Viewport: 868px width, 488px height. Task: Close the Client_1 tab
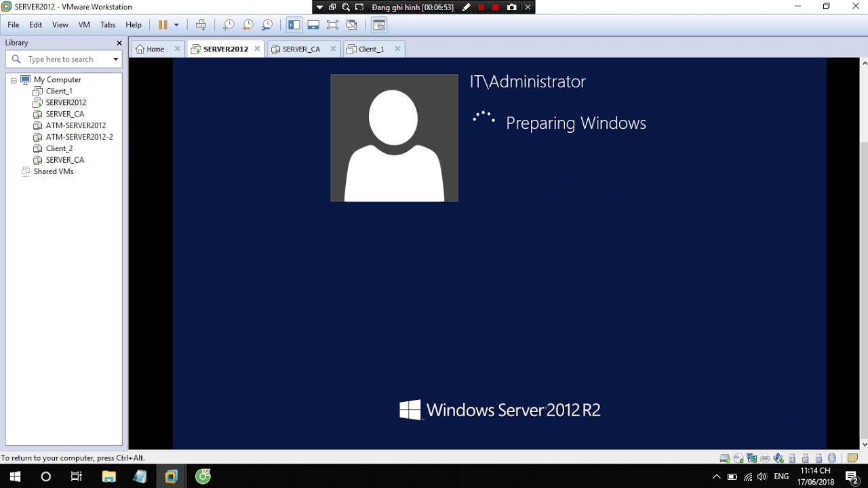click(x=397, y=49)
